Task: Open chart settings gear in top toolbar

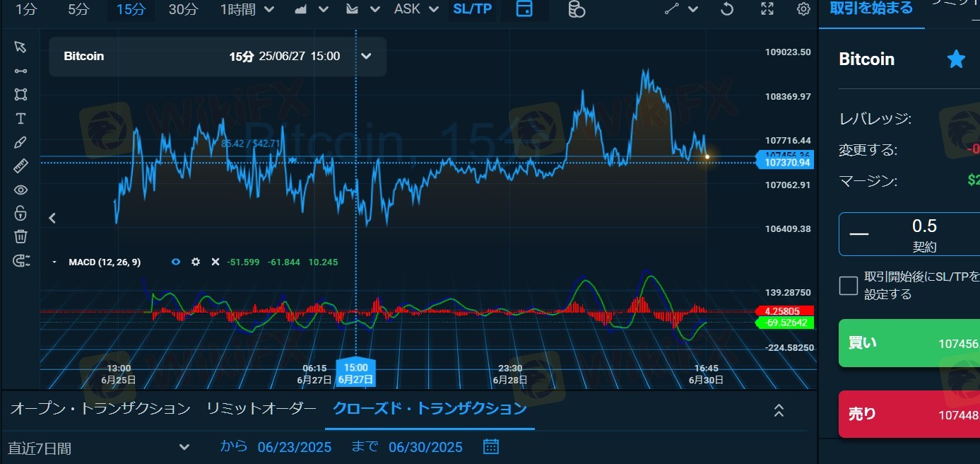Action: pos(803,9)
